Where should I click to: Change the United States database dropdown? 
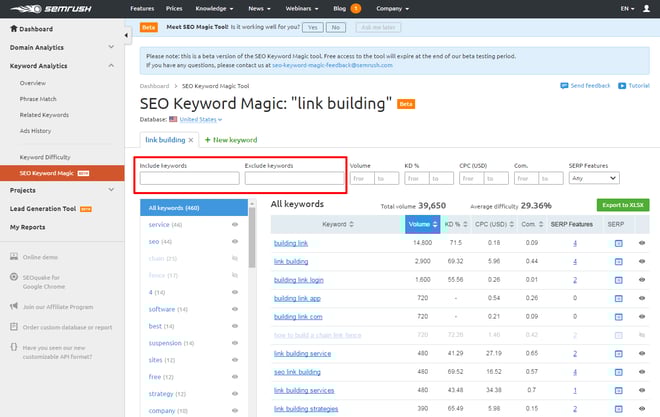pyautogui.click(x=200, y=120)
